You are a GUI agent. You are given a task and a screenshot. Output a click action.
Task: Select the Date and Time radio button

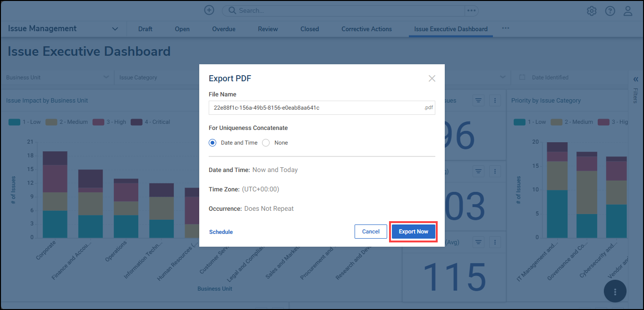(212, 142)
